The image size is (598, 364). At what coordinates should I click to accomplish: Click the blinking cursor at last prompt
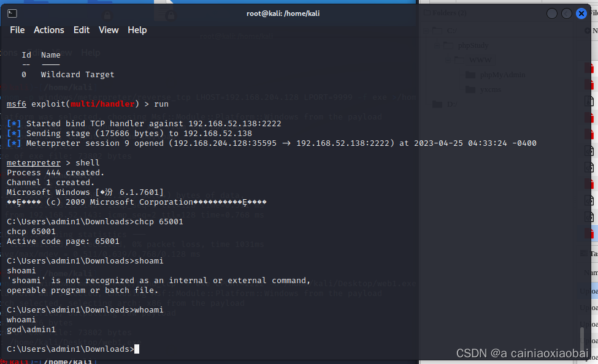pos(137,349)
